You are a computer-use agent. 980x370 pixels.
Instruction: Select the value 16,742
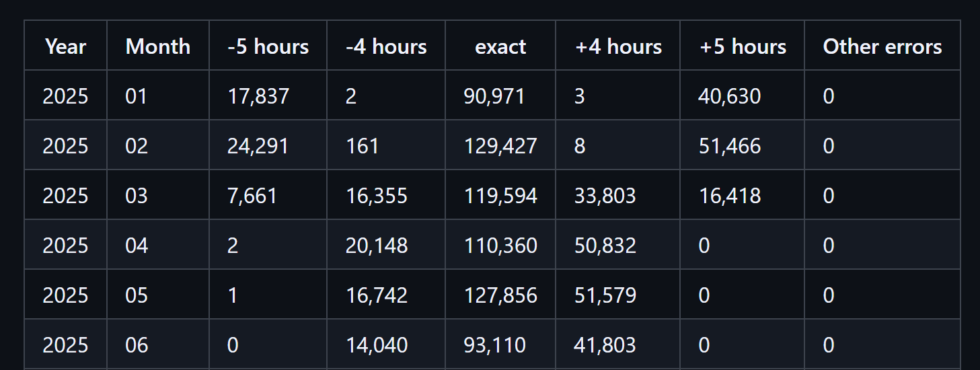click(x=376, y=295)
